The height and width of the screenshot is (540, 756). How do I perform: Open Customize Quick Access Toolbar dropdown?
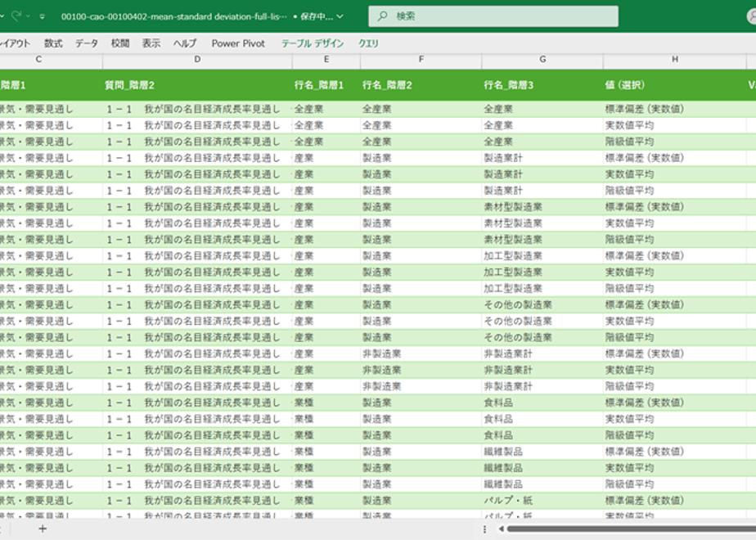(43, 16)
